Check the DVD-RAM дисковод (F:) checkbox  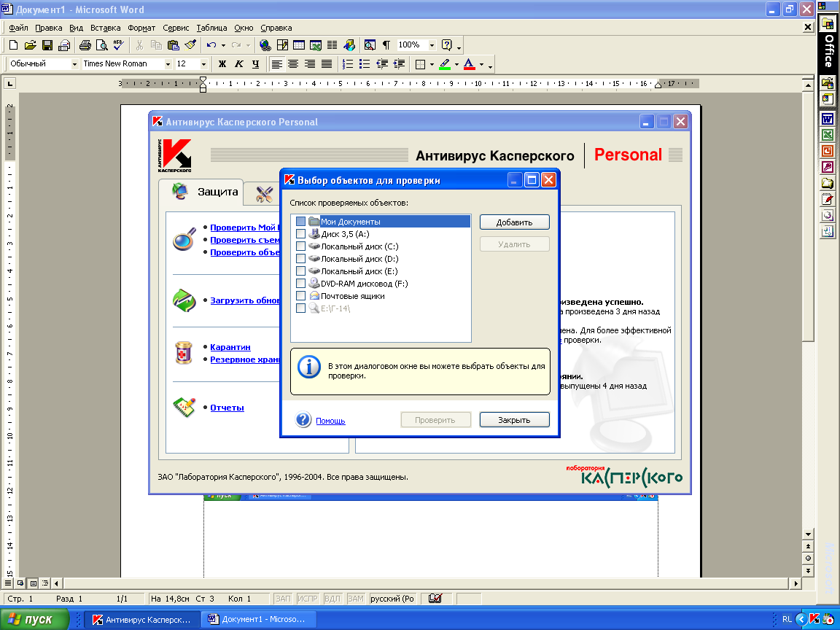click(300, 283)
